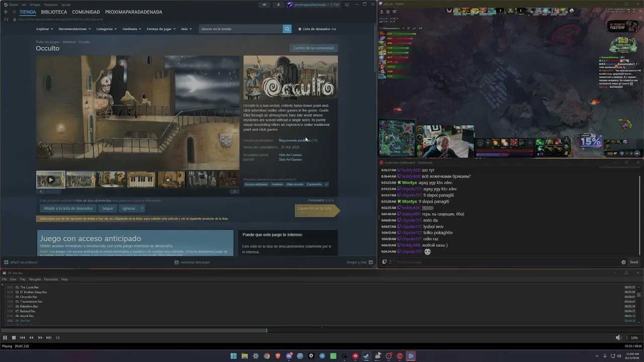This screenshot has width=644, height=362.
Task: Click the Ignorar button
Action: 129,208
